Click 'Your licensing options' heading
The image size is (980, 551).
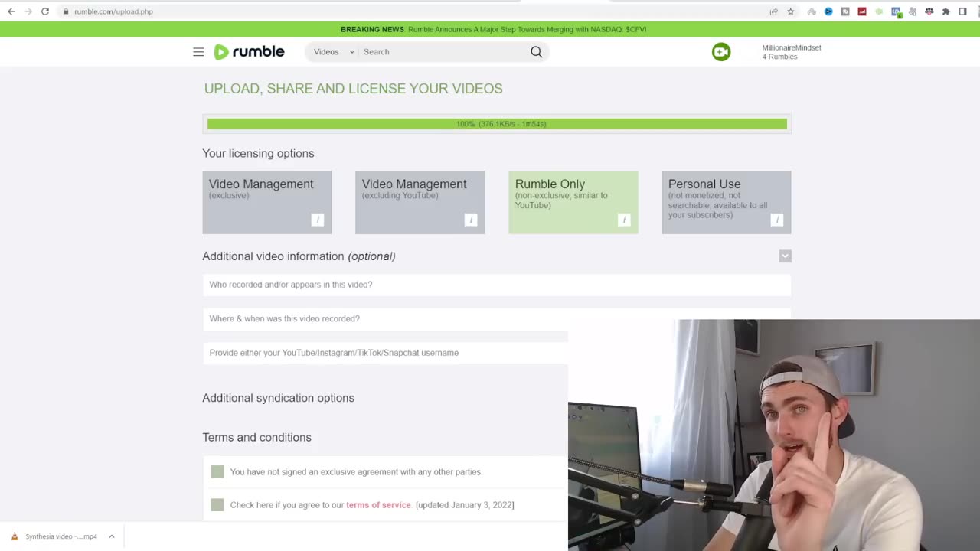click(258, 154)
